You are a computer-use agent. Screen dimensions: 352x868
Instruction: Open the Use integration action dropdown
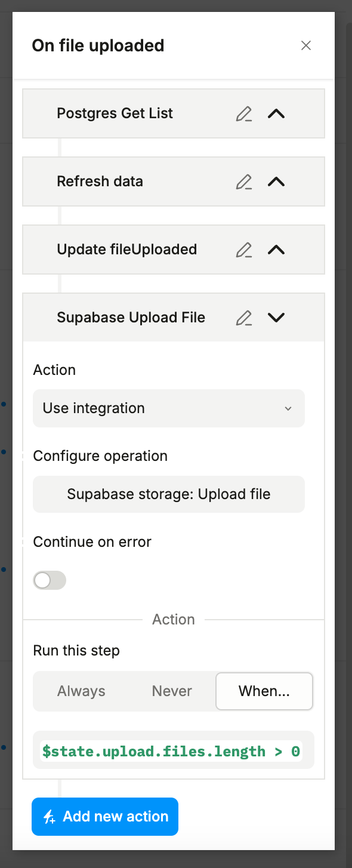(169, 408)
